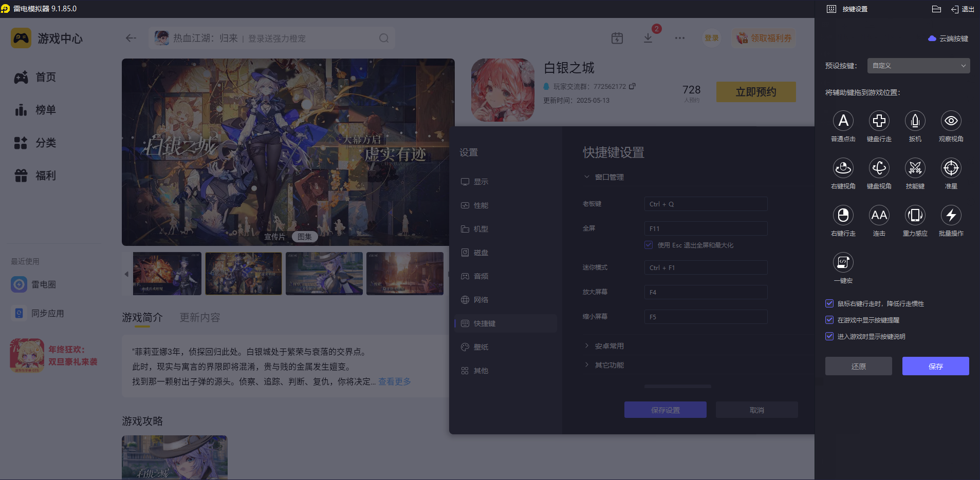980x480 pixels.
Task: Open 榜单 in game center sidebar
Action: 35,110
